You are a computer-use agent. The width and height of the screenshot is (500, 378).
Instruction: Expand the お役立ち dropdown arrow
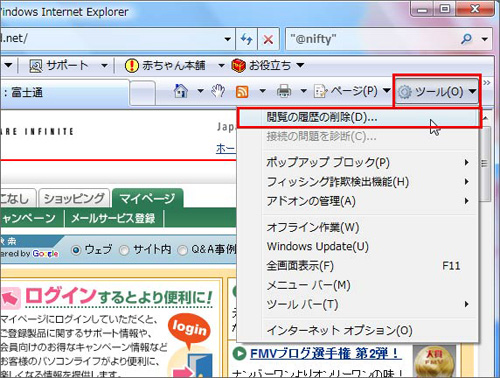point(300,65)
